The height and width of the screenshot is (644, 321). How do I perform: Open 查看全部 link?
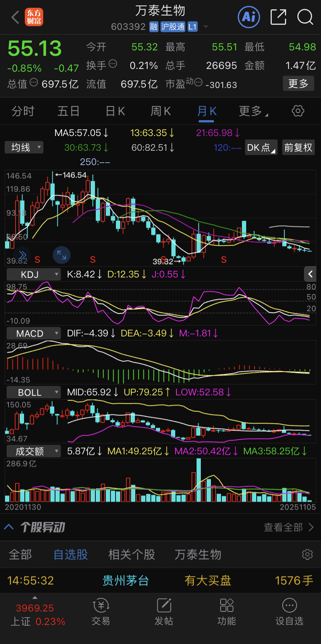289,527
